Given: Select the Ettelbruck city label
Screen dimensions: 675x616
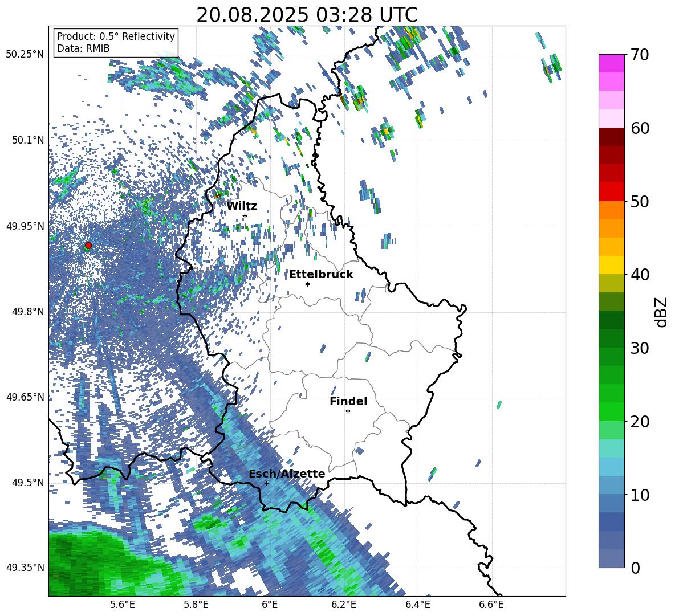Looking at the screenshot, I should [321, 275].
